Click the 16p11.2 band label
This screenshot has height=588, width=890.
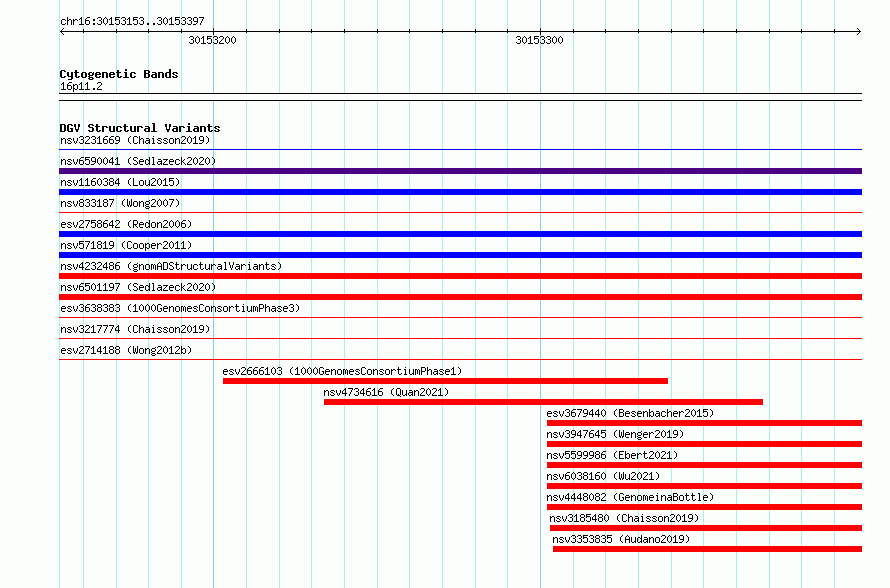pos(81,86)
